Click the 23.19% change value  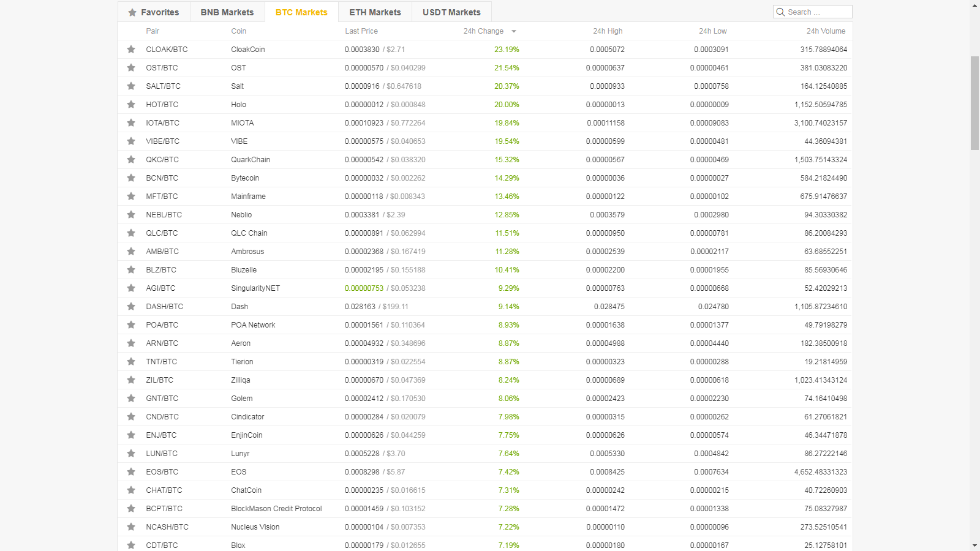[x=507, y=50]
